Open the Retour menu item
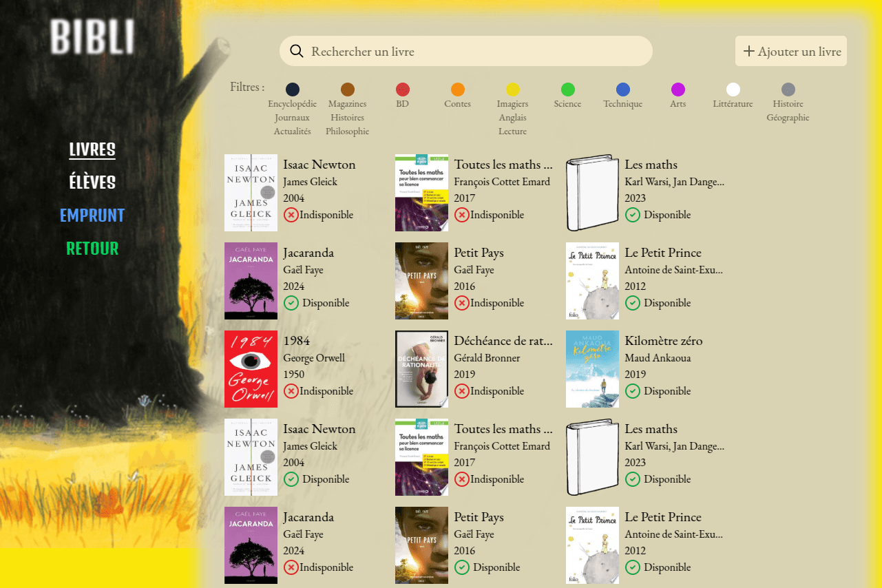882x588 pixels. pos(92,249)
